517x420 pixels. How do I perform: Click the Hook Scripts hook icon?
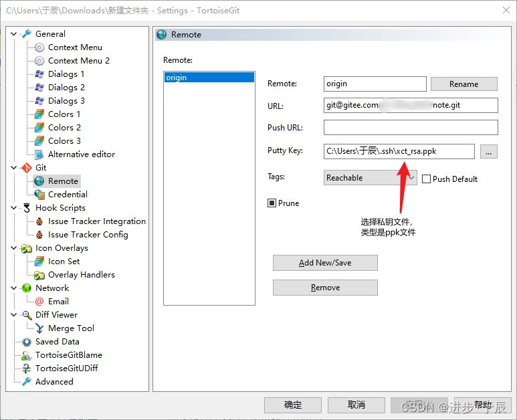[x=27, y=208]
